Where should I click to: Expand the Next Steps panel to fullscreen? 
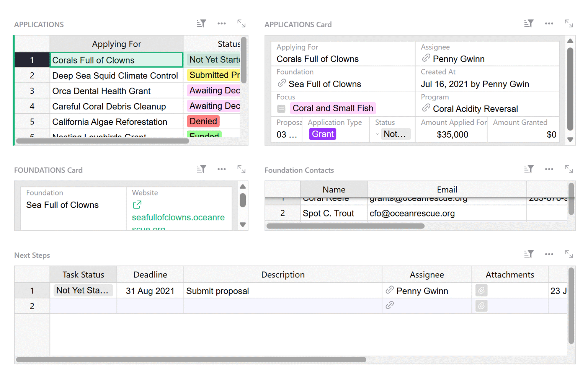[x=569, y=254]
